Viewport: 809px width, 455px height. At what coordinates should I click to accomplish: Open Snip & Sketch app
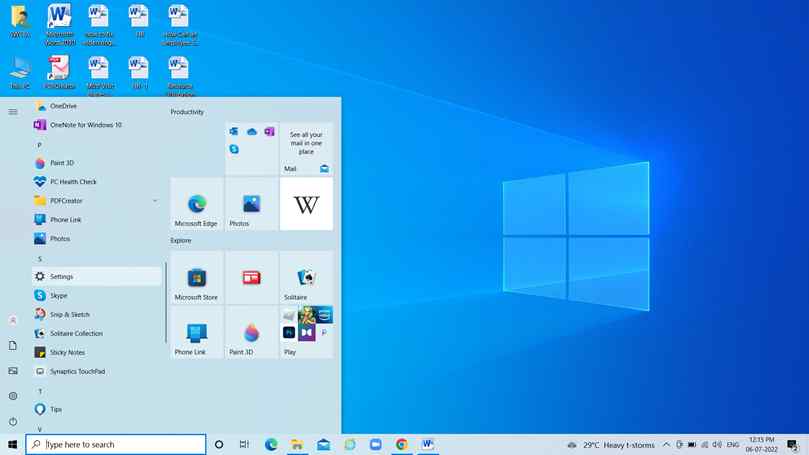pyautogui.click(x=97, y=314)
